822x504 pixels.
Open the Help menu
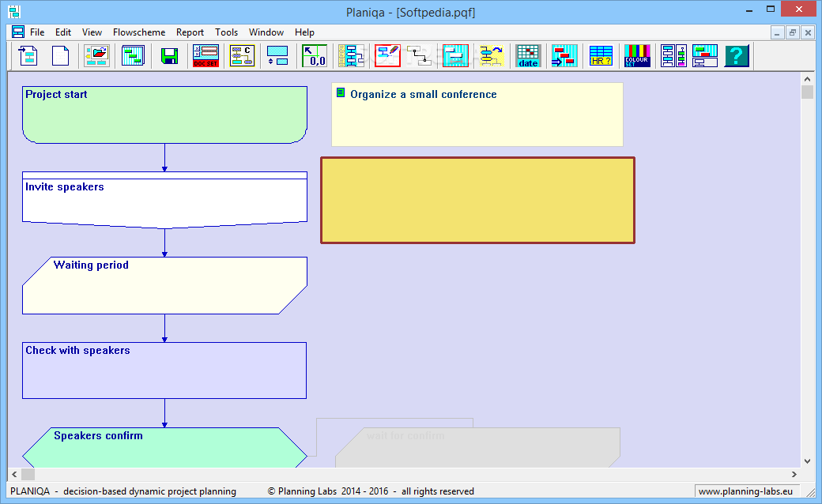[304, 32]
